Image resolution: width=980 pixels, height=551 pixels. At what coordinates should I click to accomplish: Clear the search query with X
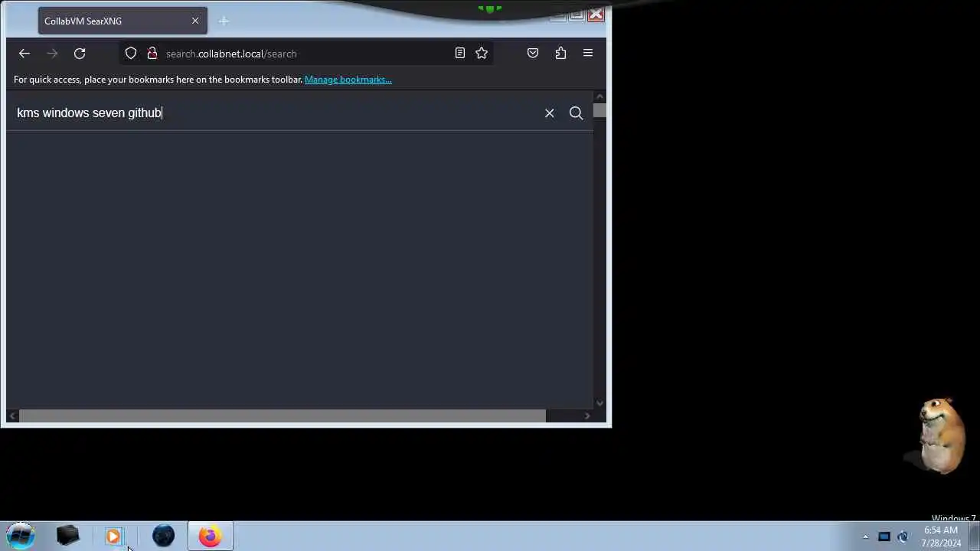tap(549, 113)
